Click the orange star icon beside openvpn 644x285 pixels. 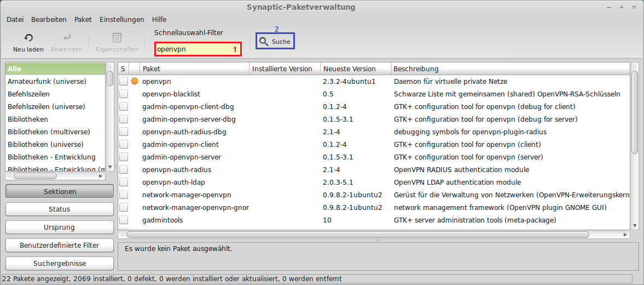[134, 82]
